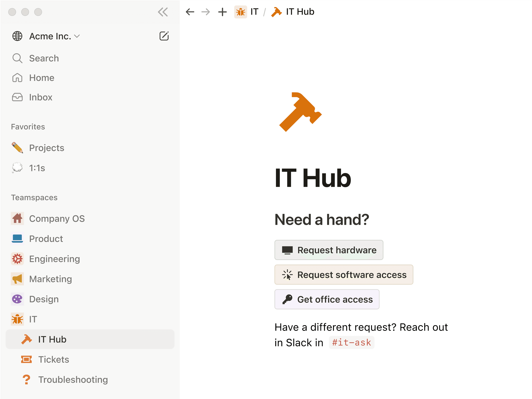Screen dimensions: 532x399
Task: Open the Inbox
Action: [x=40, y=97]
